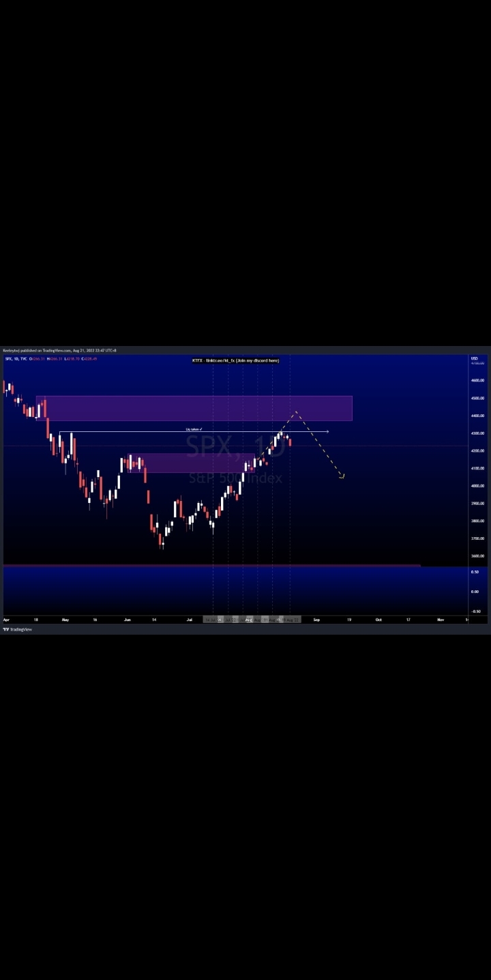Screen dimensions: 491x980
Task: Click the Apr label on time axis
Action: tap(6, 620)
